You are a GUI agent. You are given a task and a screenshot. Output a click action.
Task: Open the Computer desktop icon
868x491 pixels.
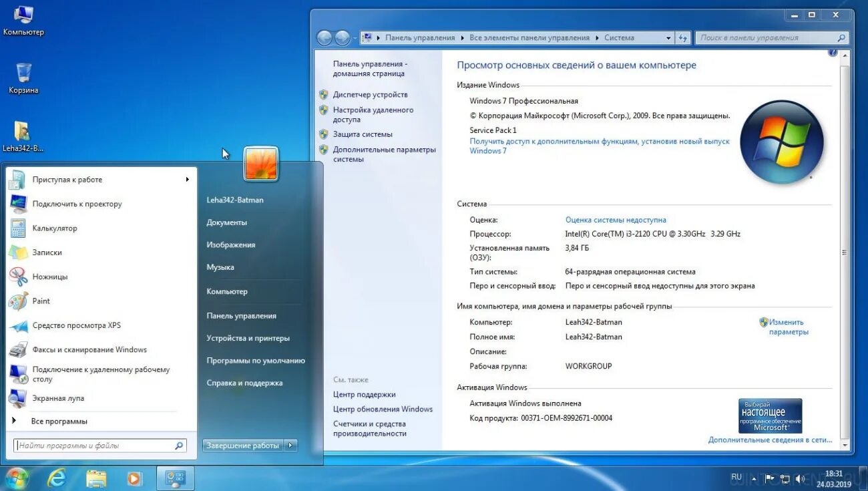click(x=23, y=20)
